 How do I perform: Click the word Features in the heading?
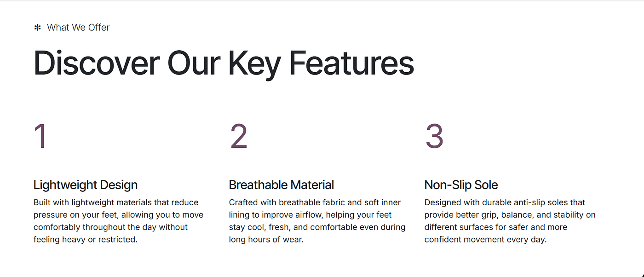point(351,63)
